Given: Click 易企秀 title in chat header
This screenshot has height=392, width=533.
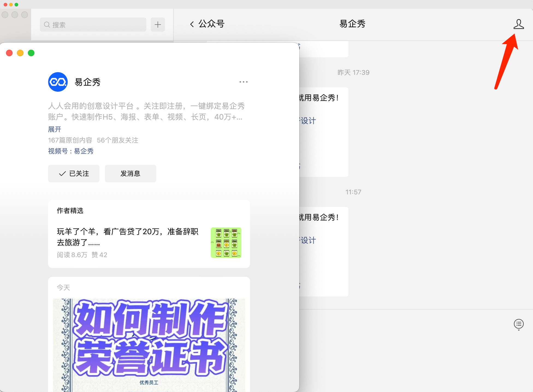Looking at the screenshot, I should tap(353, 24).
